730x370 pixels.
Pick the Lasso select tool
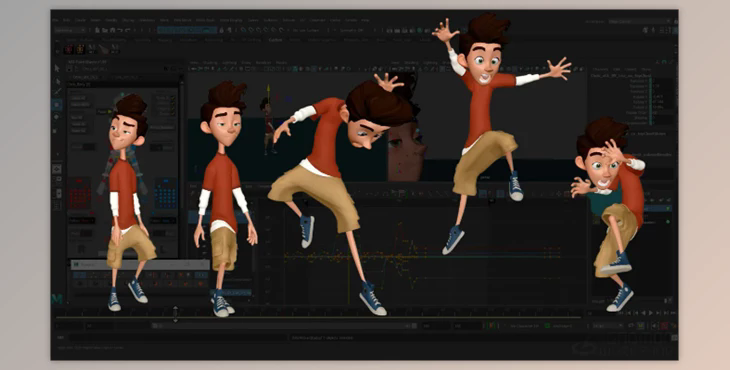click(57, 81)
